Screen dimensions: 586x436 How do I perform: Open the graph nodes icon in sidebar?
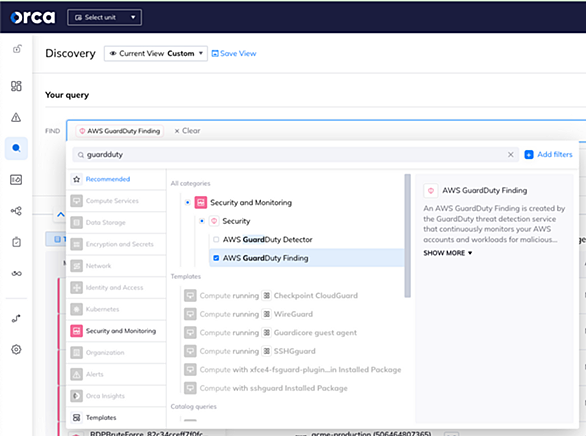click(x=16, y=211)
